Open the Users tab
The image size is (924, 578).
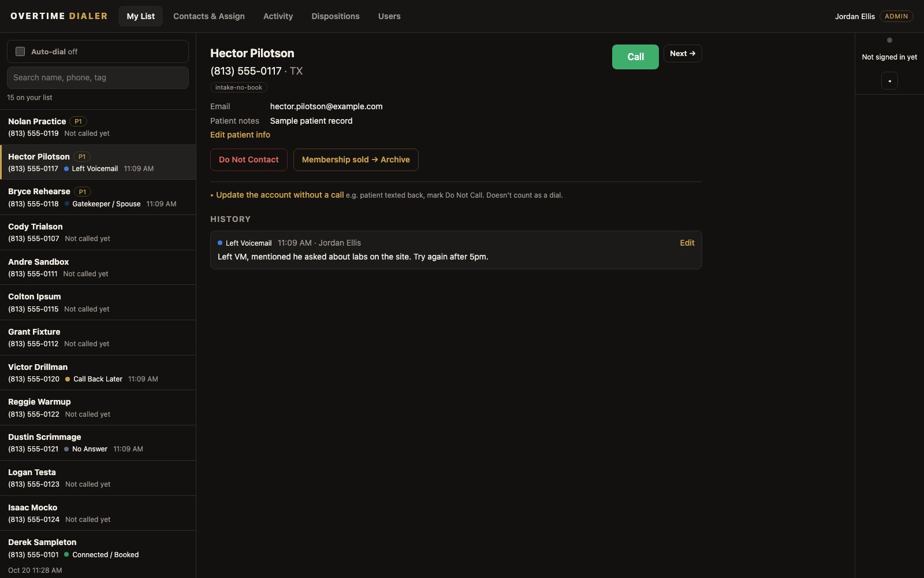pos(389,16)
